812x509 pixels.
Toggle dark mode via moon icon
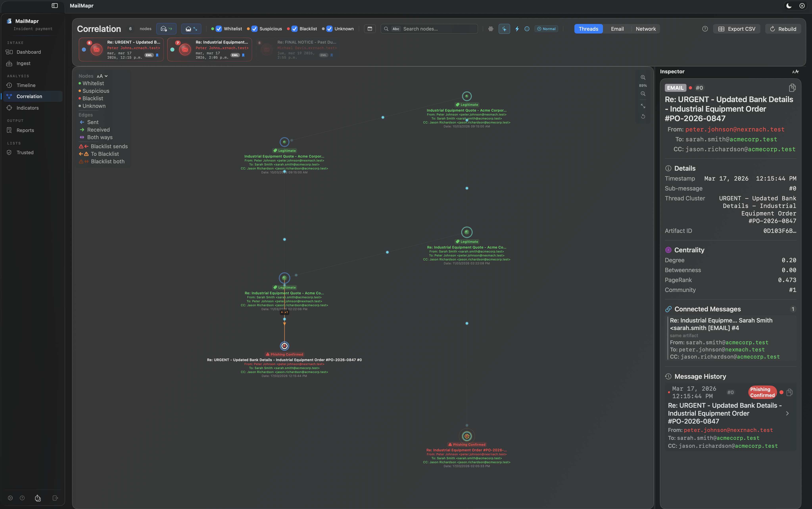[789, 6]
